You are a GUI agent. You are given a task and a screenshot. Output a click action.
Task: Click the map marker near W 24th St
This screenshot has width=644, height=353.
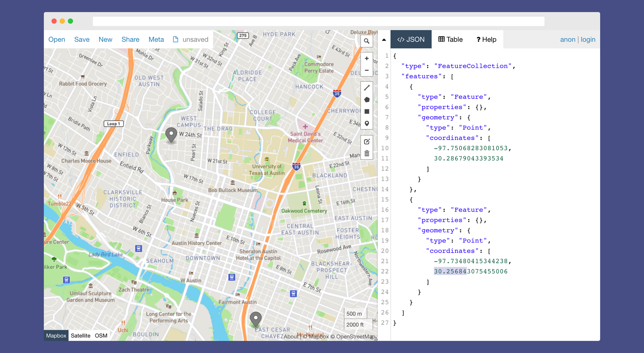pos(171,134)
